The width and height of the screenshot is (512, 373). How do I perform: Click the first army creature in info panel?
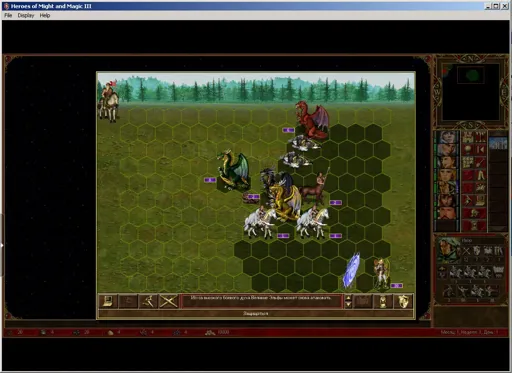[456, 272]
